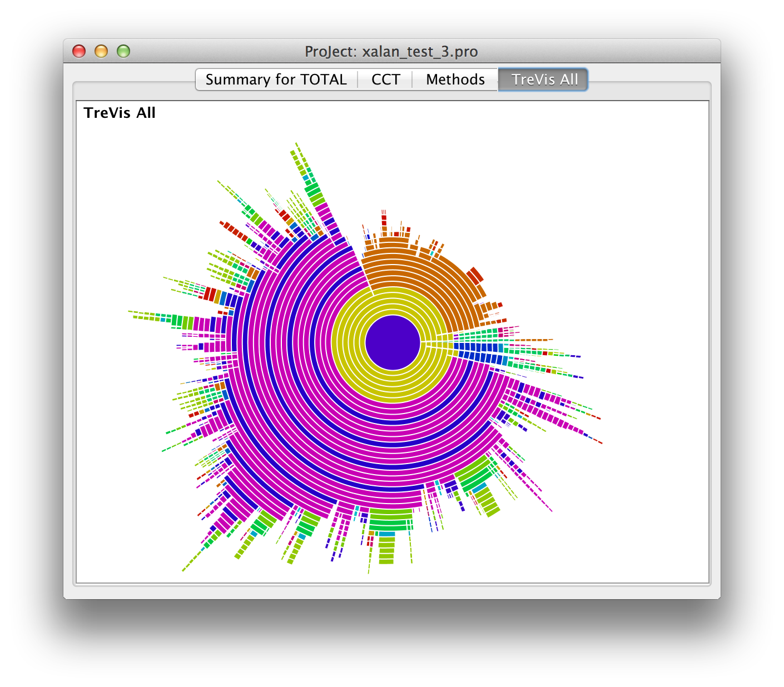Viewport: 784px width, 687px height.
Task: Click the green stacked bars at chart bottom
Action: click(391, 519)
